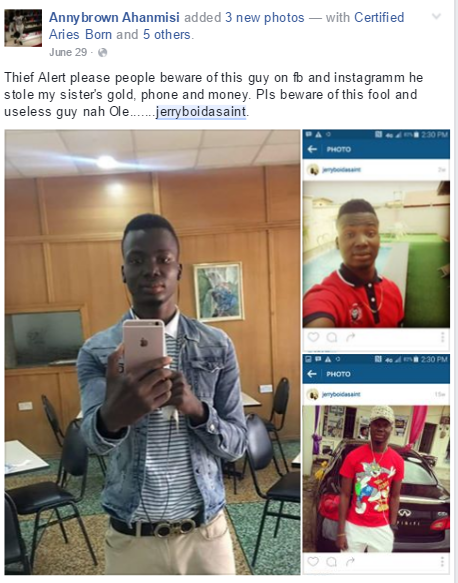The height and width of the screenshot is (583, 458).
Task: Tap back arrow in lower PHOTO screenshot
Action: 312,374
